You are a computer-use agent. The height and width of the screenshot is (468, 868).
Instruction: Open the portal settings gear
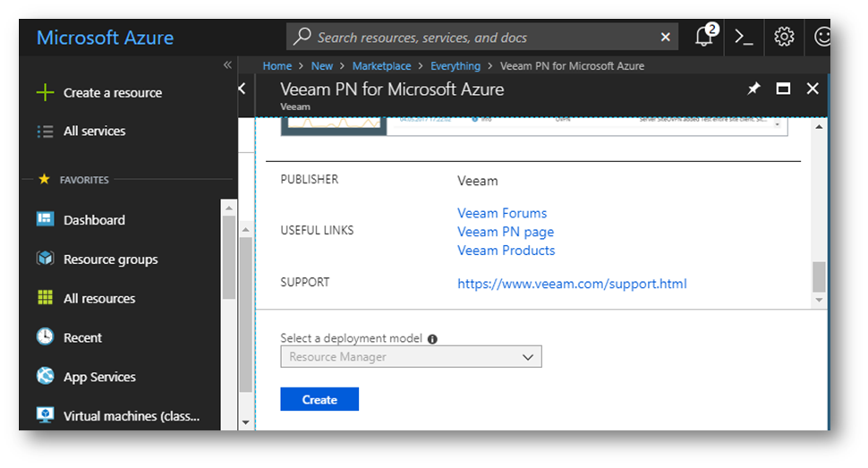point(784,38)
